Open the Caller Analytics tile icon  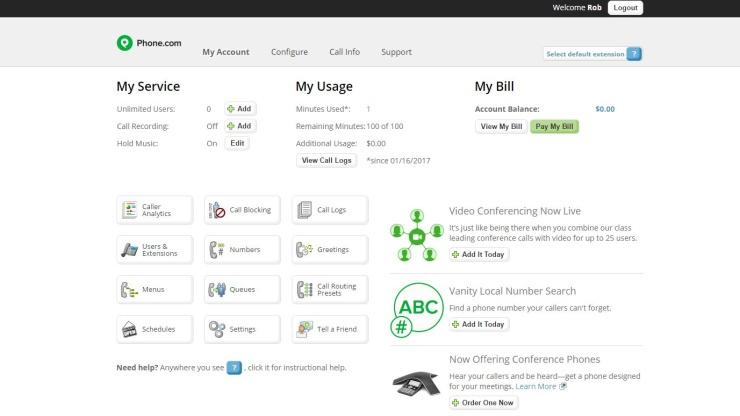click(129, 210)
